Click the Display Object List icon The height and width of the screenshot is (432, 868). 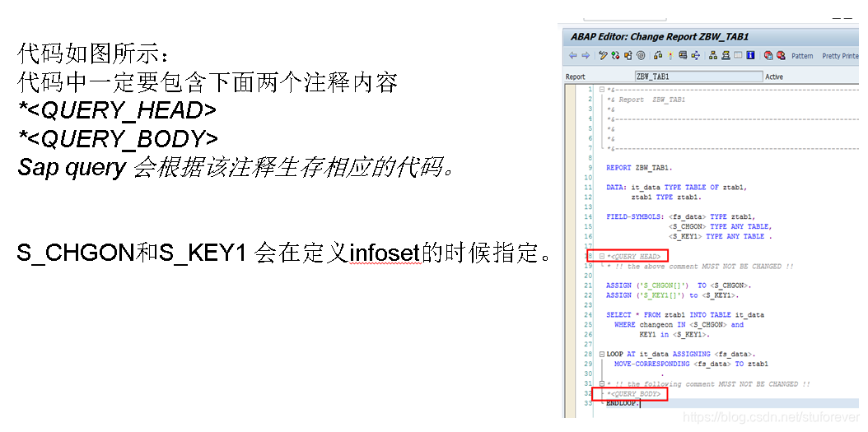pyautogui.click(x=696, y=55)
